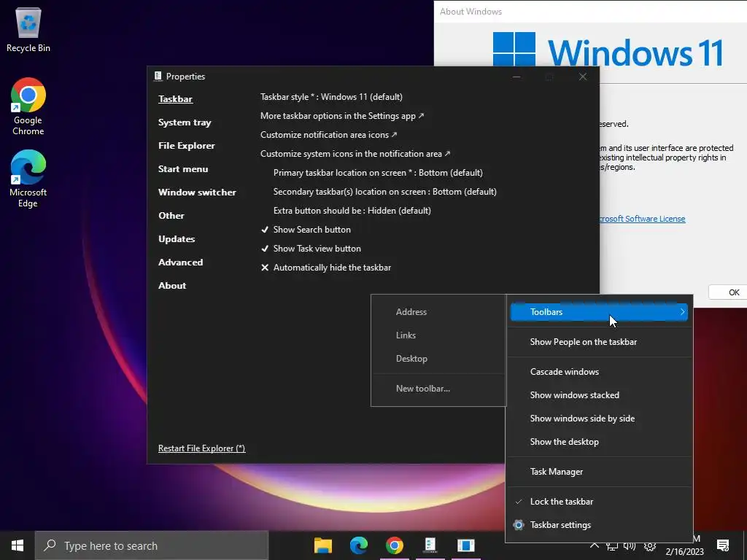Toggle Show Task view button option
747x560 pixels.
(x=311, y=249)
